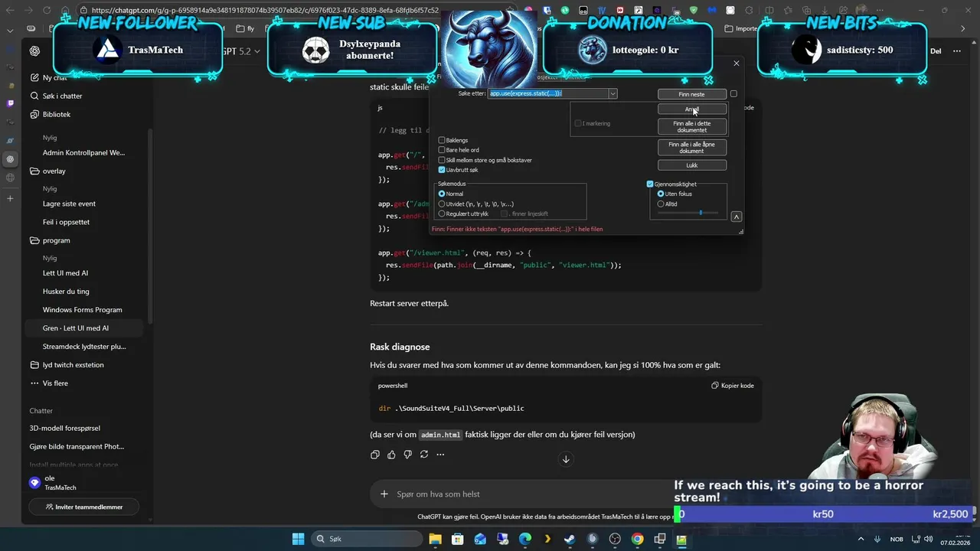Enable the Baklengs checkbox
The width and height of the screenshot is (980, 551).
[442, 140]
